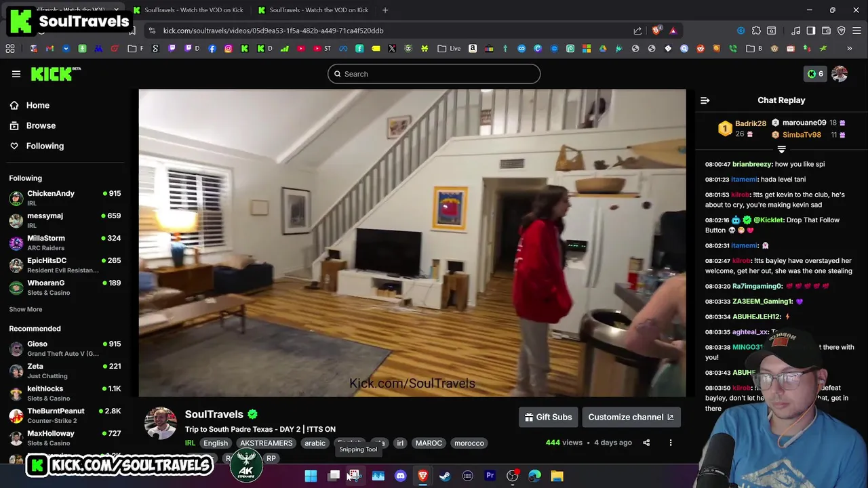
Task: Click Badrik28 in the chat leaderboard
Action: (750, 123)
